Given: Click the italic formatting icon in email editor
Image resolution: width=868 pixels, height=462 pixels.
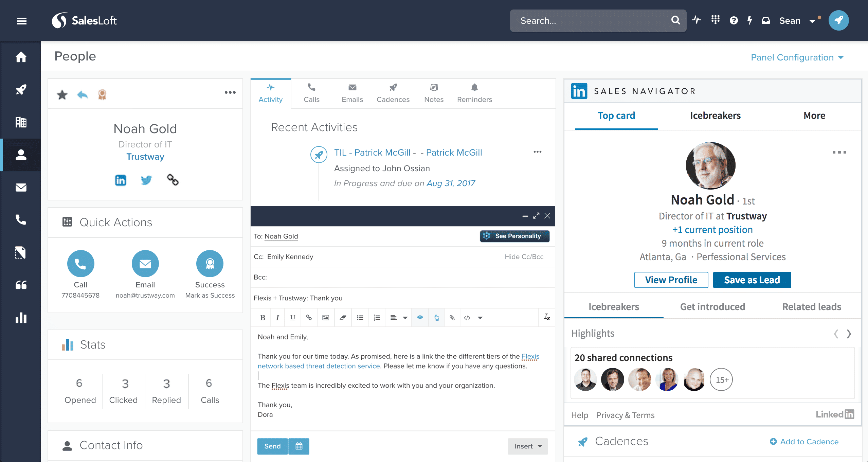Looking at the screenshot, I should (277, 319).
